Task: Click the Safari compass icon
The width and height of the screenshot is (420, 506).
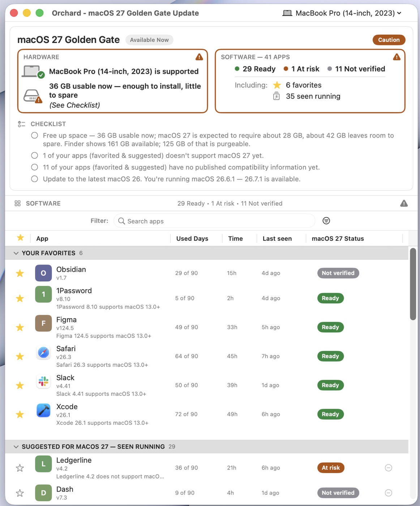Action: click(43, 352)
